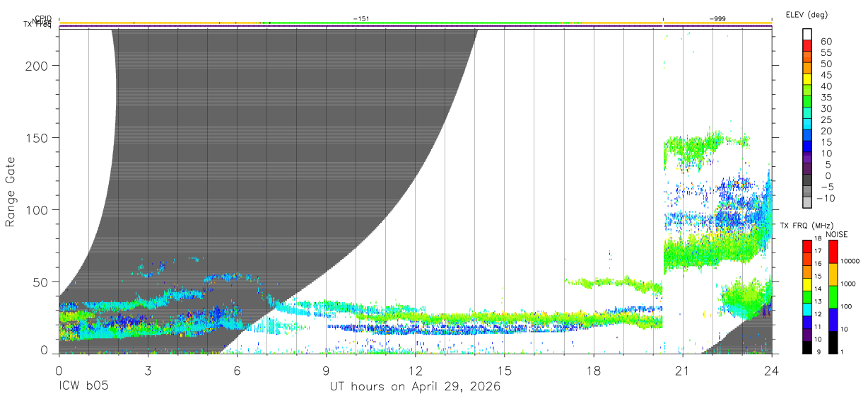The width and height of the screenshot is (868, 401).
Task: Click the 'ELEV (deg)' legend title
Action: coord(807,15)
